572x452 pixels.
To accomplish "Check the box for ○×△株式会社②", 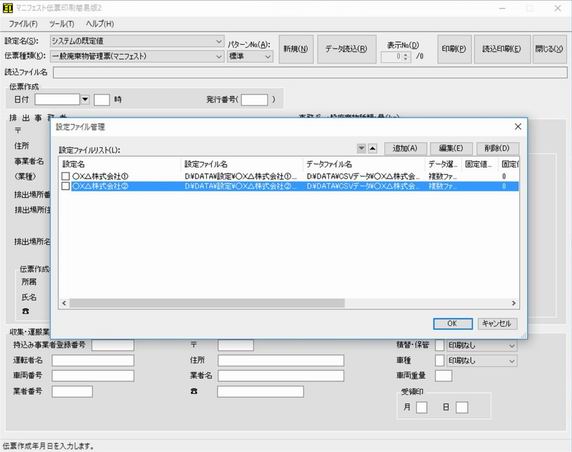I will pyautogui.click(x=66, y=186).
